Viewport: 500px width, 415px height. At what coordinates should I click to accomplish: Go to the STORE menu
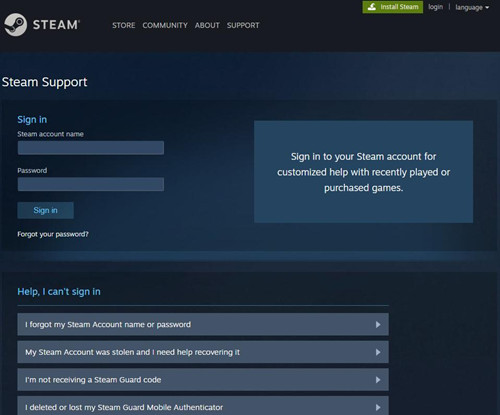[124, 25]
